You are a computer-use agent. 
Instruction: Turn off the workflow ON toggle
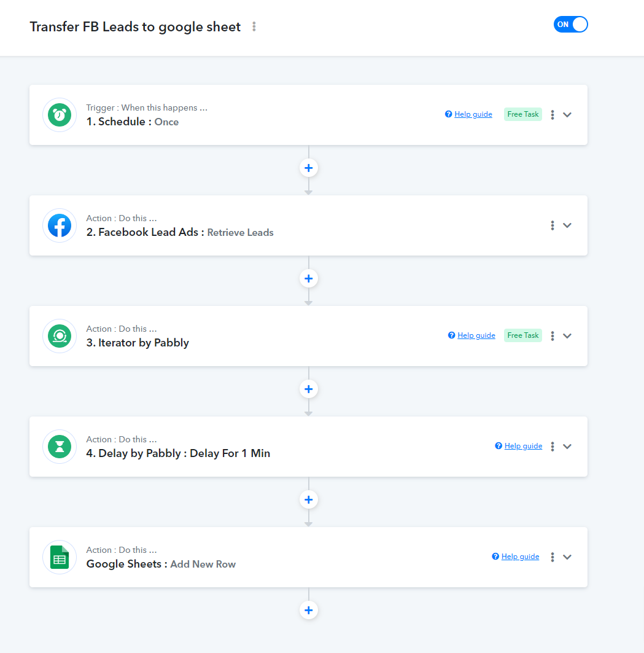click(x=570, y=24)
